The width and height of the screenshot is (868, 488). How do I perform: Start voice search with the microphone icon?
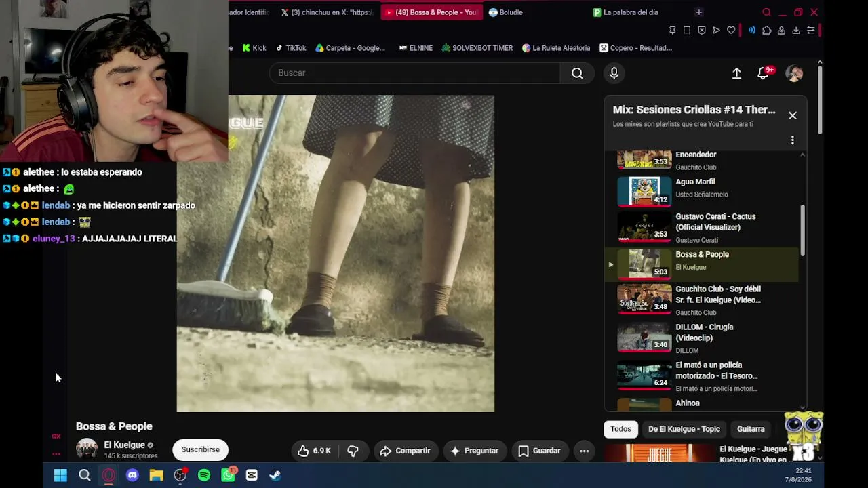click(x=614, y=73)
